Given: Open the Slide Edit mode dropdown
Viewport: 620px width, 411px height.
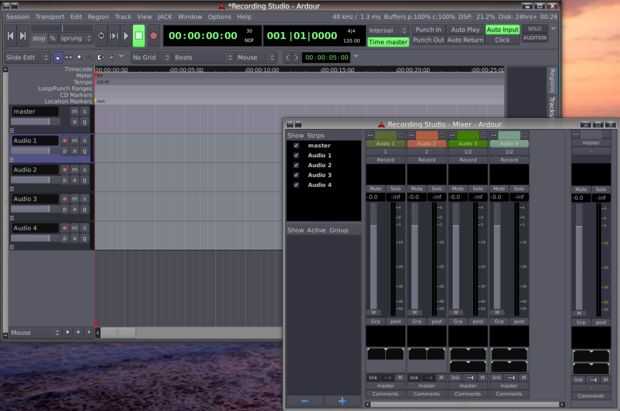Looking at the screenshot, I should (27, 58).
